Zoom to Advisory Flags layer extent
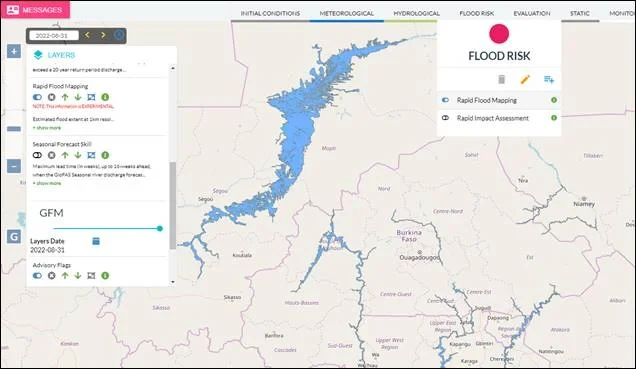 coord(91,276)
